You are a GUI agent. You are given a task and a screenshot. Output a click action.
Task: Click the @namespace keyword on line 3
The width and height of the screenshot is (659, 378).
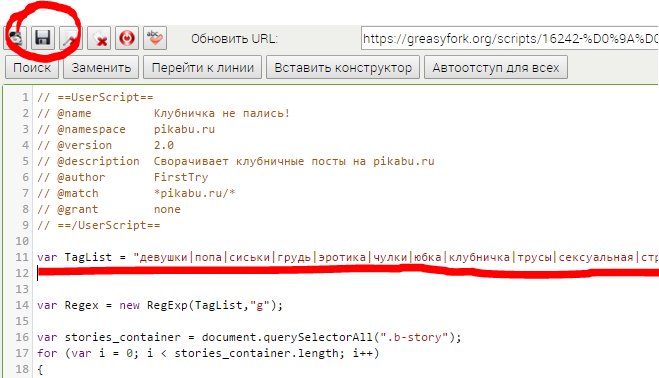[91, 129]
